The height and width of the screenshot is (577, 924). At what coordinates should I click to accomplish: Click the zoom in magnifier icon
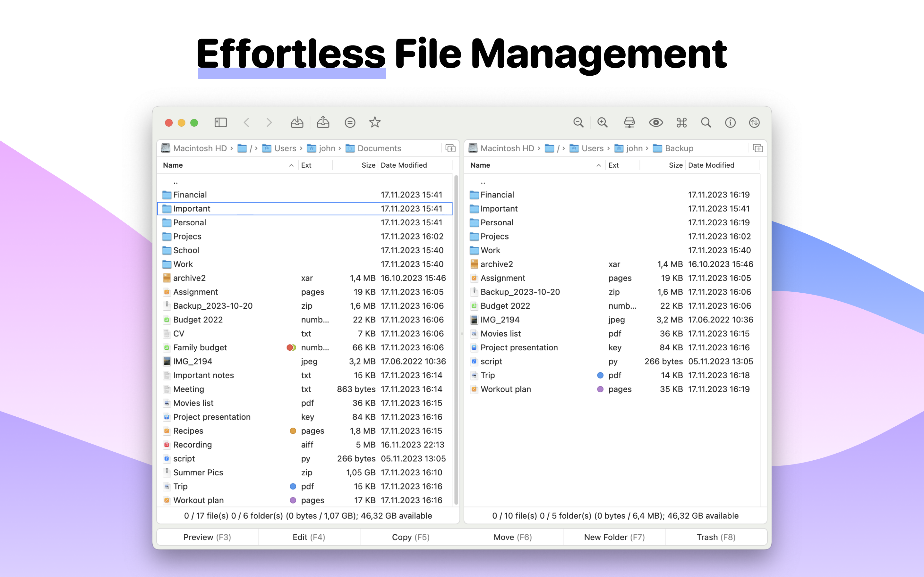coord(603,122)
